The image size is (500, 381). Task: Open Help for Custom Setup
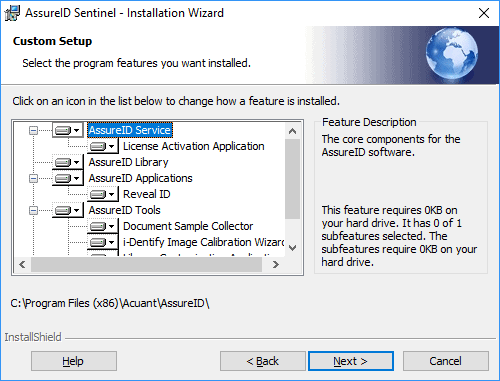point(74,361)
